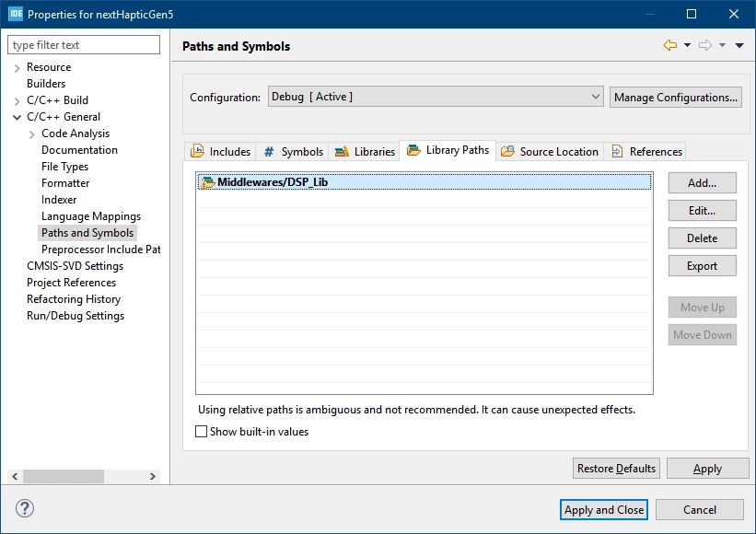The height and width of the screenshot is (534, 756).
Task: Select Formatter in the tree
Action: tap(65, 183)
